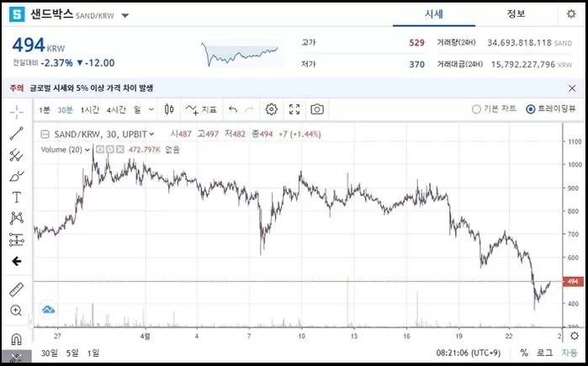
Task: Open axis settings gear at chart bottom right
Action: [x=575, y=336]
